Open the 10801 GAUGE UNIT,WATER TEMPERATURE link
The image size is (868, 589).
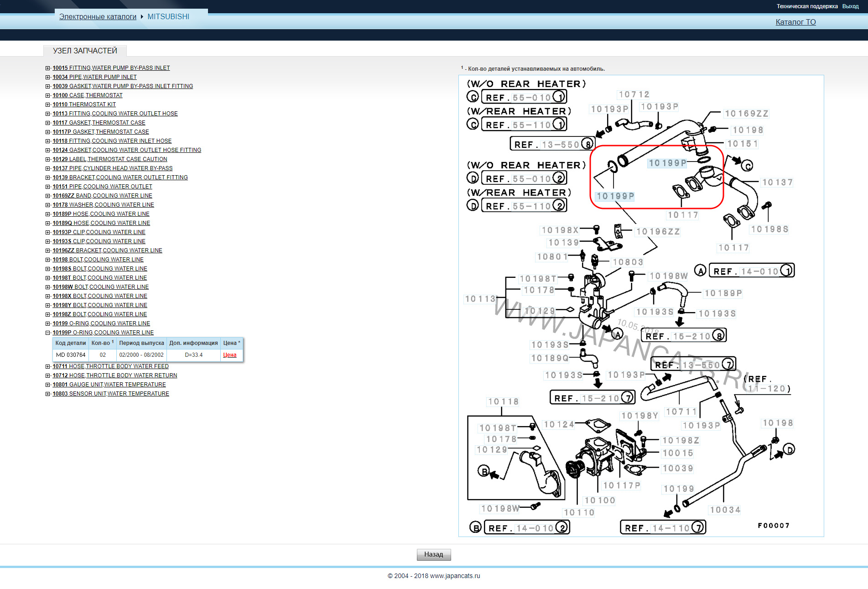coord(109,385)
